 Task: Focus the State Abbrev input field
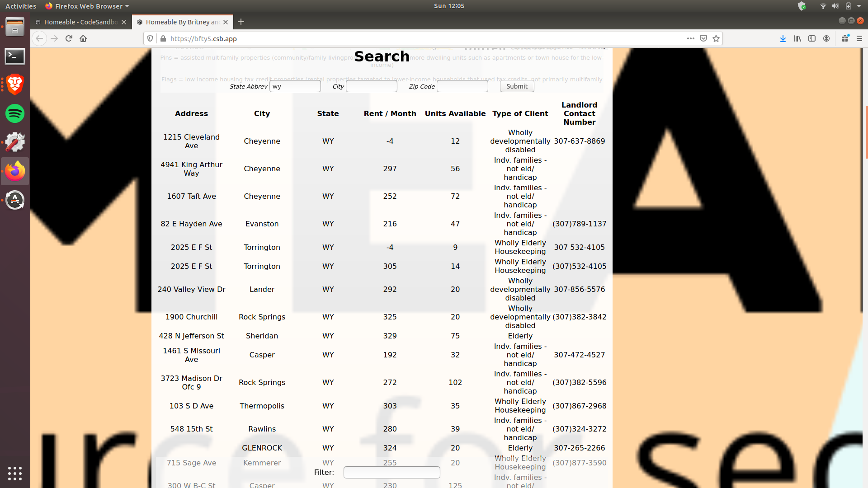click(x=295, y=86)
